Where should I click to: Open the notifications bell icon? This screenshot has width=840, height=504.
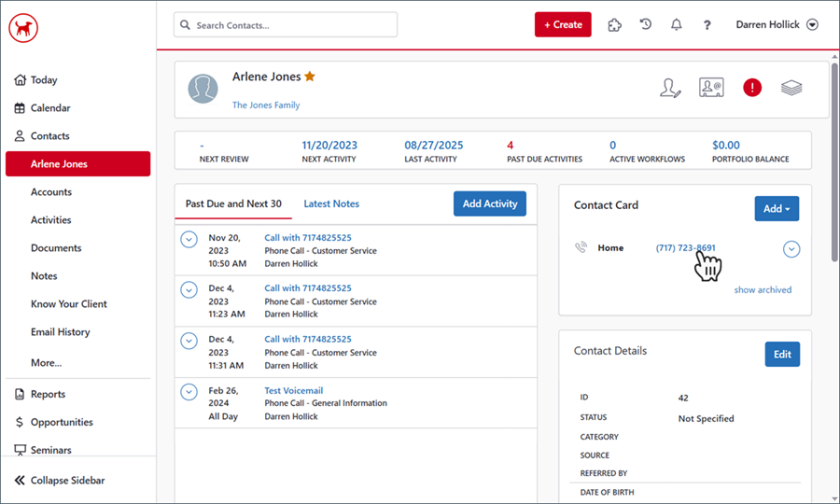[x=676, y=25]
